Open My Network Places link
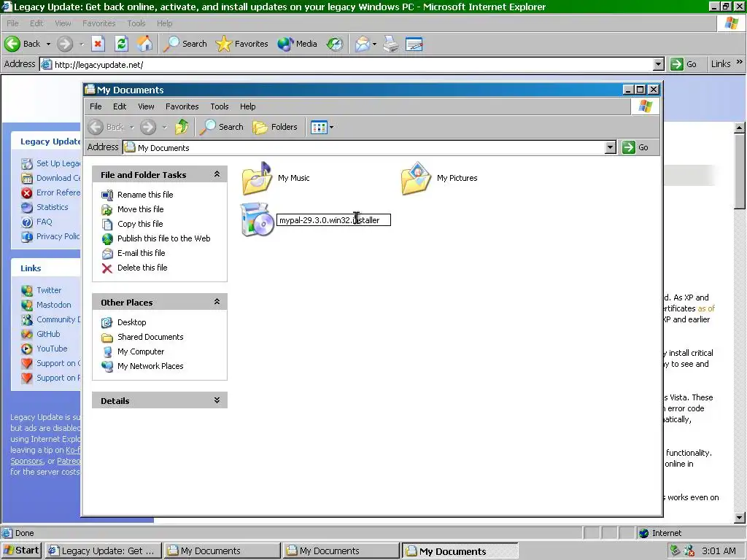The image size is (747, 560). click(150, 366)
